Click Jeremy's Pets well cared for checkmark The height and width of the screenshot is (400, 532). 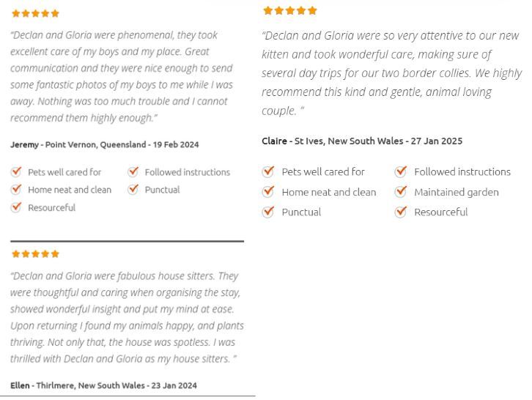[x=16, y=171]
